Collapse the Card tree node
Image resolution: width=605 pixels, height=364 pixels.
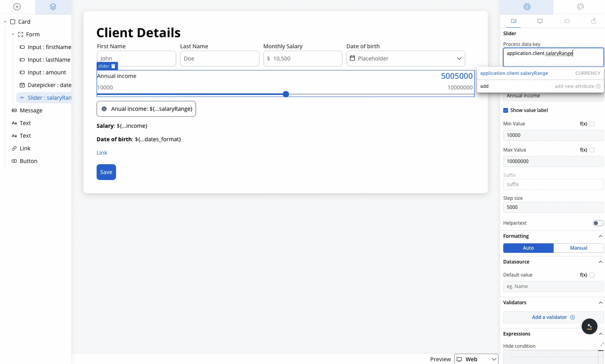pos(5,22)
